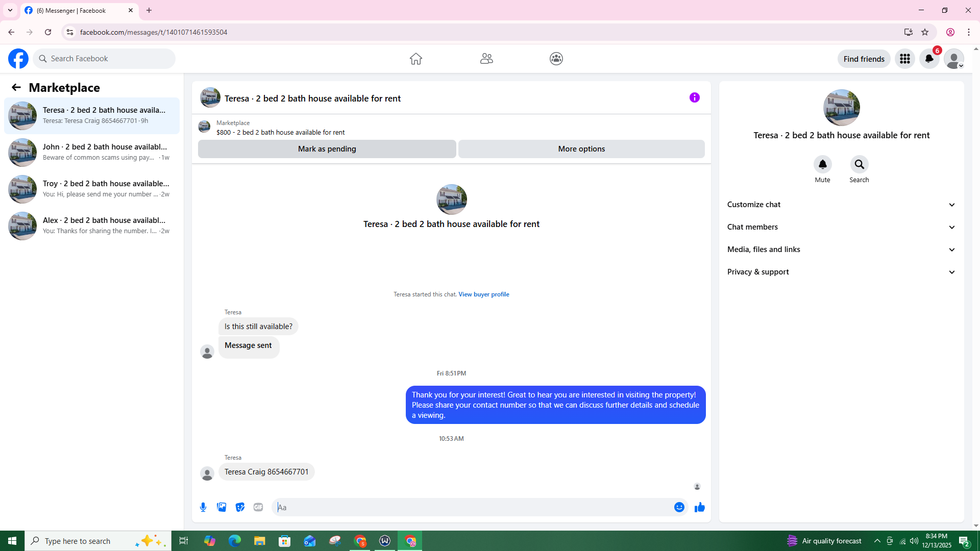Show hidden system tray icons
980x551 pixels.
click(x=877, y=541)
